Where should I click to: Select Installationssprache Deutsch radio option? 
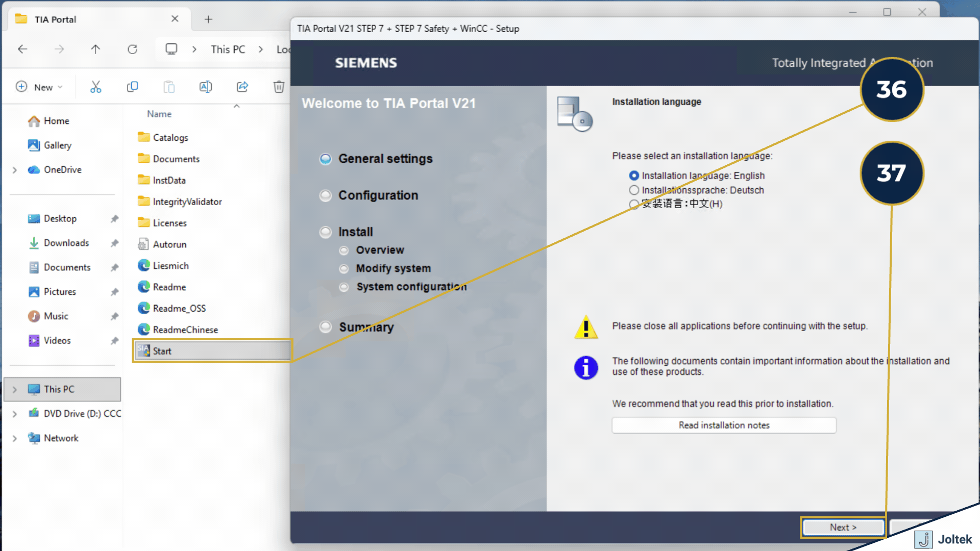(634, 190)
